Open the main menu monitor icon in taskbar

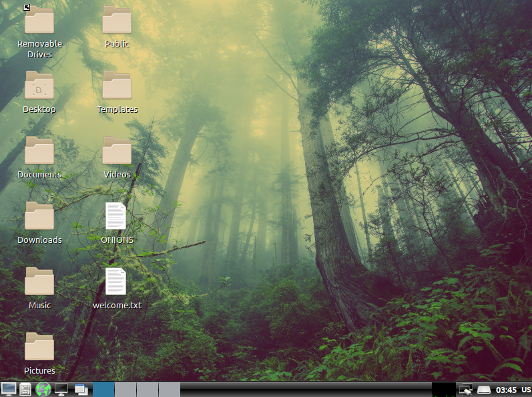(9, 389)
